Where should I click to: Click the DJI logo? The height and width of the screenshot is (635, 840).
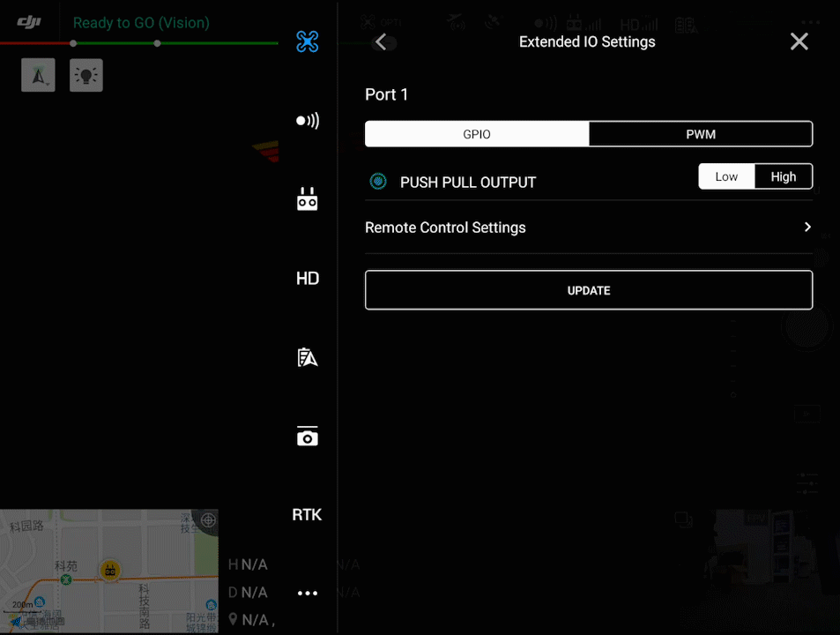pos(29,23)
